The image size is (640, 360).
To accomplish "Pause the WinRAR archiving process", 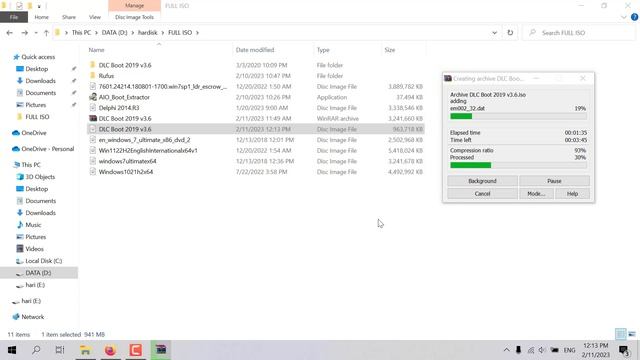I will [x=554, y=181].
